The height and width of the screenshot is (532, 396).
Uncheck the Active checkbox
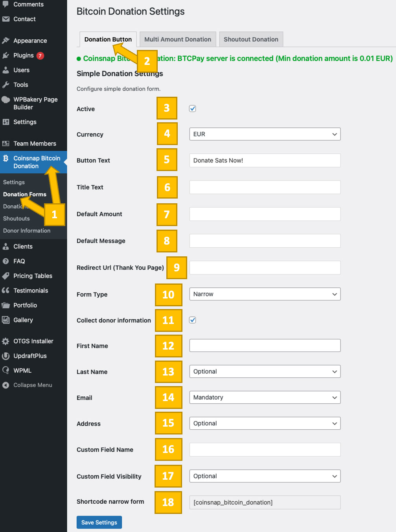[x=192, y=108]
